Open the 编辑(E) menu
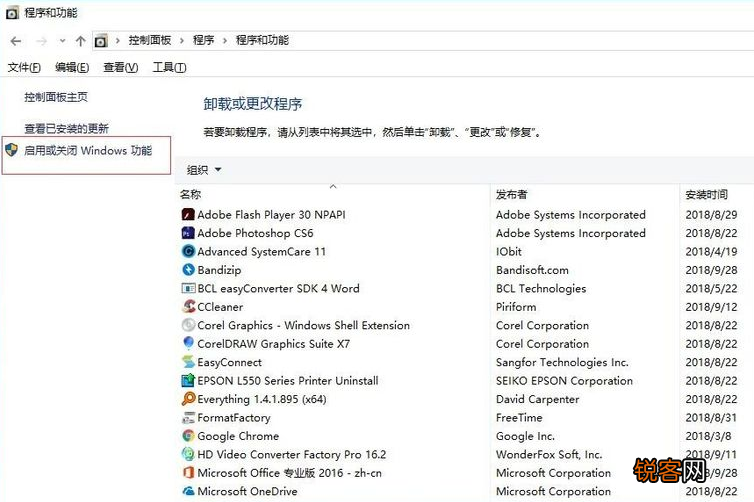 72,67
